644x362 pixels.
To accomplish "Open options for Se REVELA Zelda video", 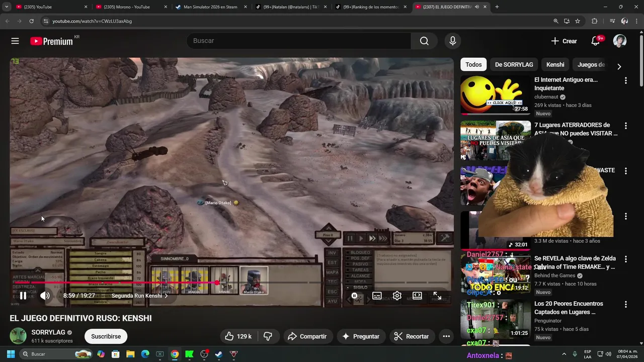I will click(625, 259).
